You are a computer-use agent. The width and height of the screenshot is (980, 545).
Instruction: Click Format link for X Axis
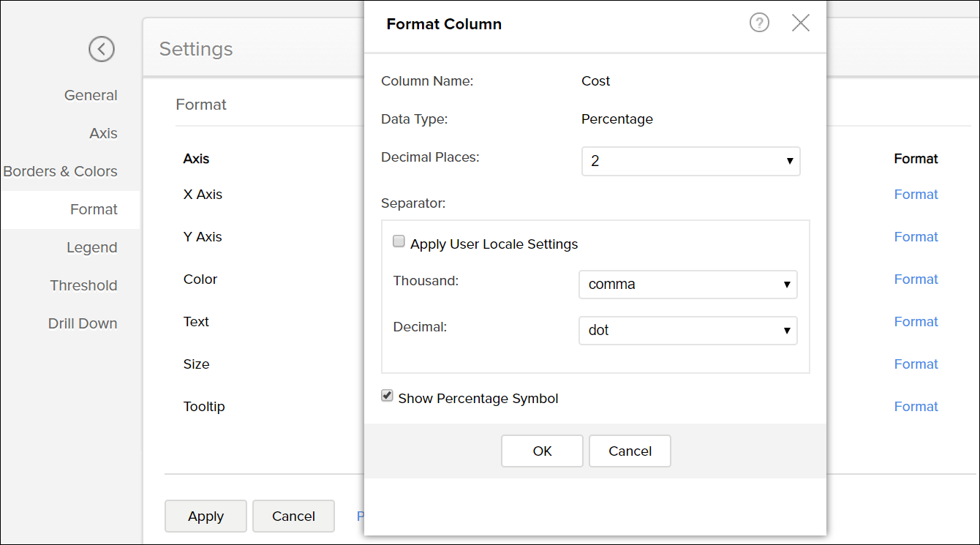coord(916,195)
